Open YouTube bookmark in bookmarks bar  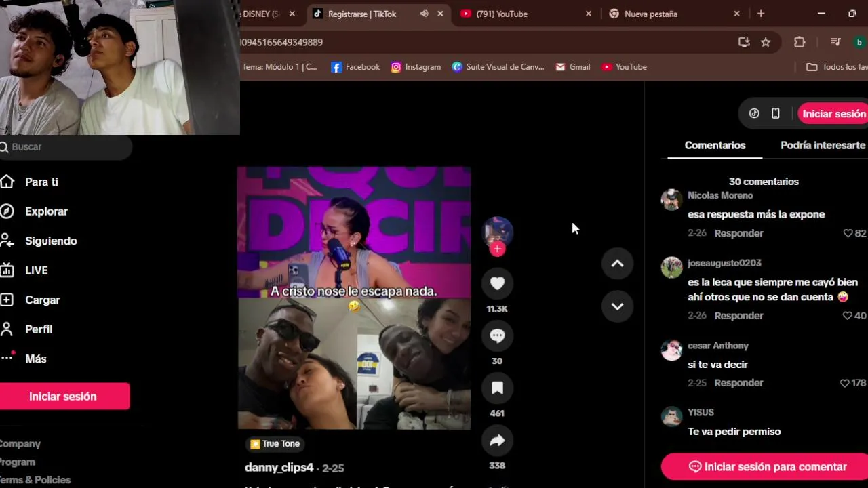624,67
